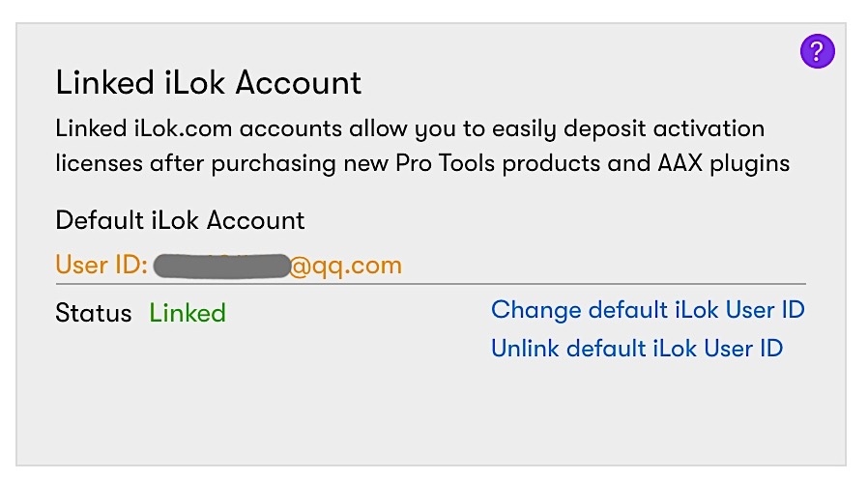Click the Pro Tools words in the description
The height and width of the screenshot is (479, 868).
(445, 163)
